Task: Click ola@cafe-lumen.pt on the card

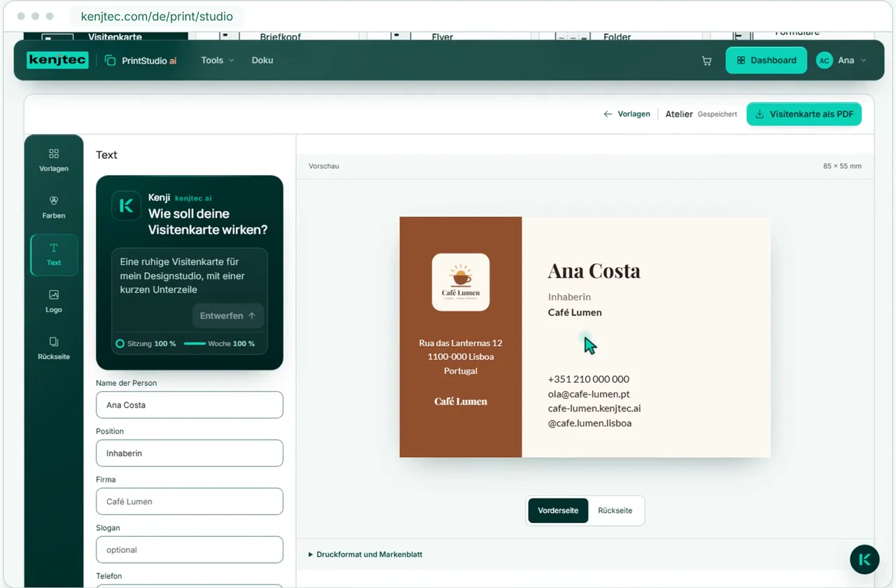Action: (589, 394)
